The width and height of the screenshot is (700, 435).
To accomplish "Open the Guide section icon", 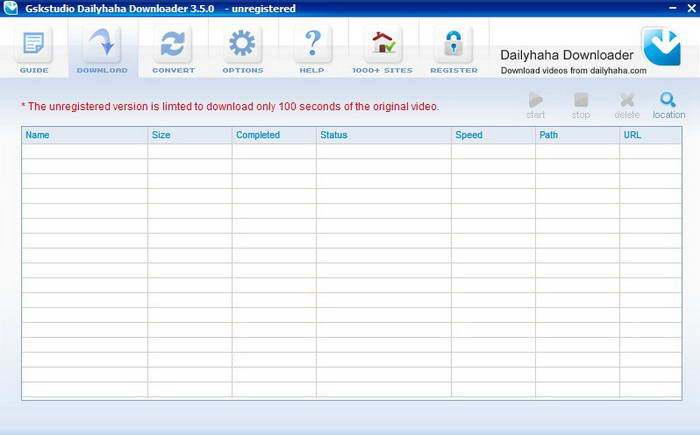I will (x=33, y=44).
